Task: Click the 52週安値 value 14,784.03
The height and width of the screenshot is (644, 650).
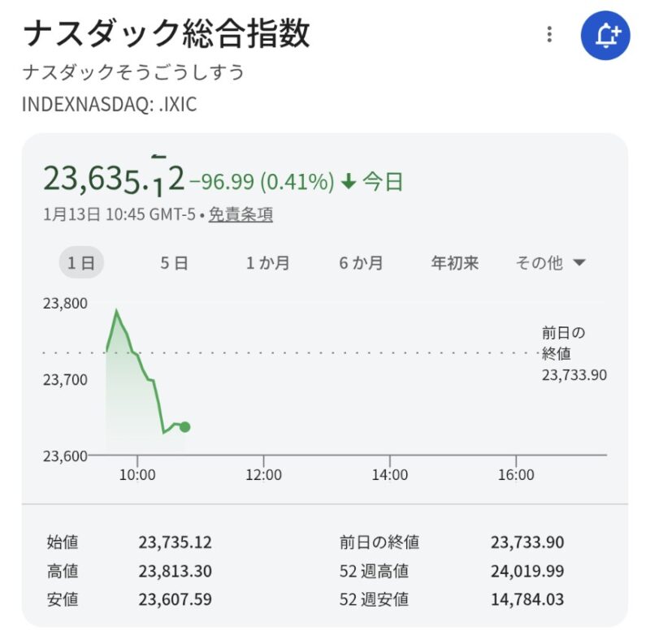Action: (x=527, y=600)
